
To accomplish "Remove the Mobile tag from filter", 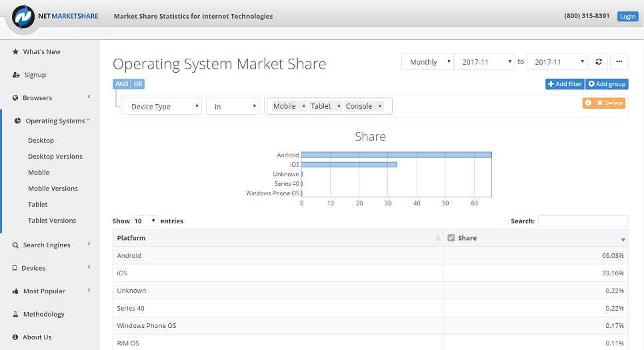I will click(x=303, y=106).
